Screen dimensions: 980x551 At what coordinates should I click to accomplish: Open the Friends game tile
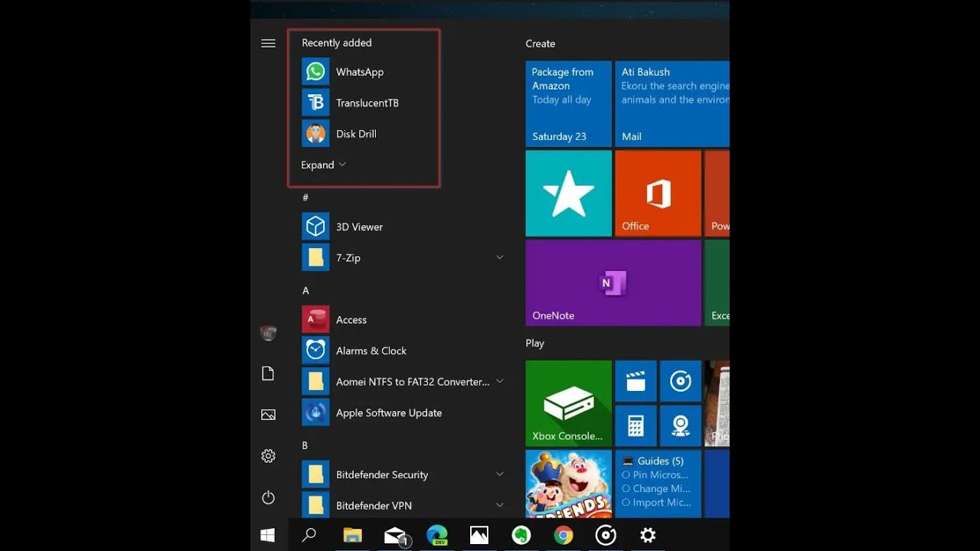click(569, 484)
